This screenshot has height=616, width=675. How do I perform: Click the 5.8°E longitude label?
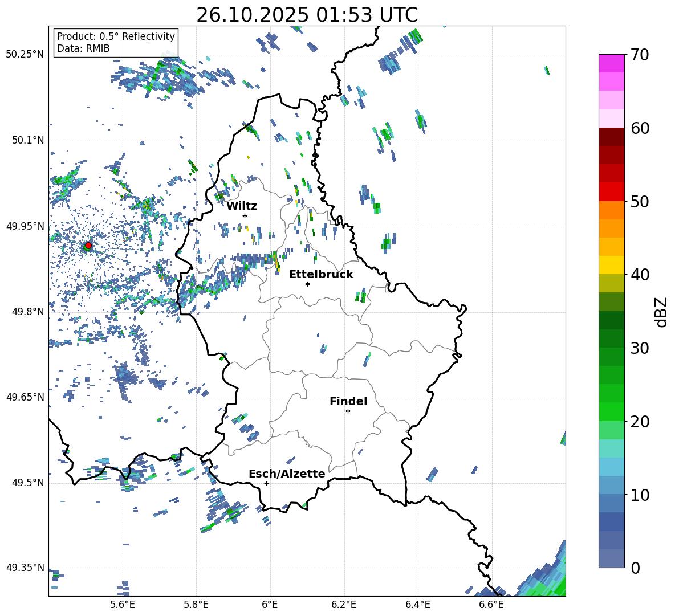pyautogui.click(x=196, y=605)
